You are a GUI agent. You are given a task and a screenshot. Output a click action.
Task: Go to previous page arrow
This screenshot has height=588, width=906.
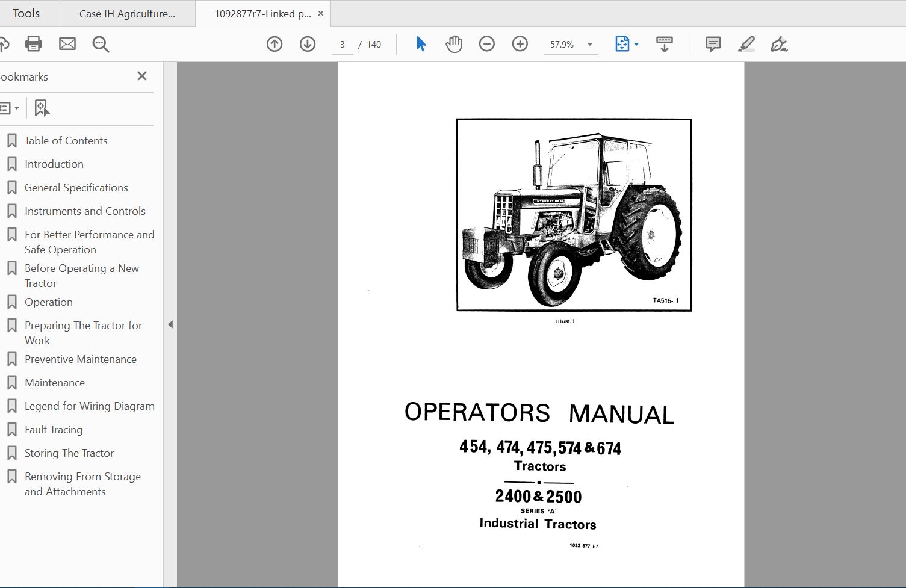[x=275, y=44]
